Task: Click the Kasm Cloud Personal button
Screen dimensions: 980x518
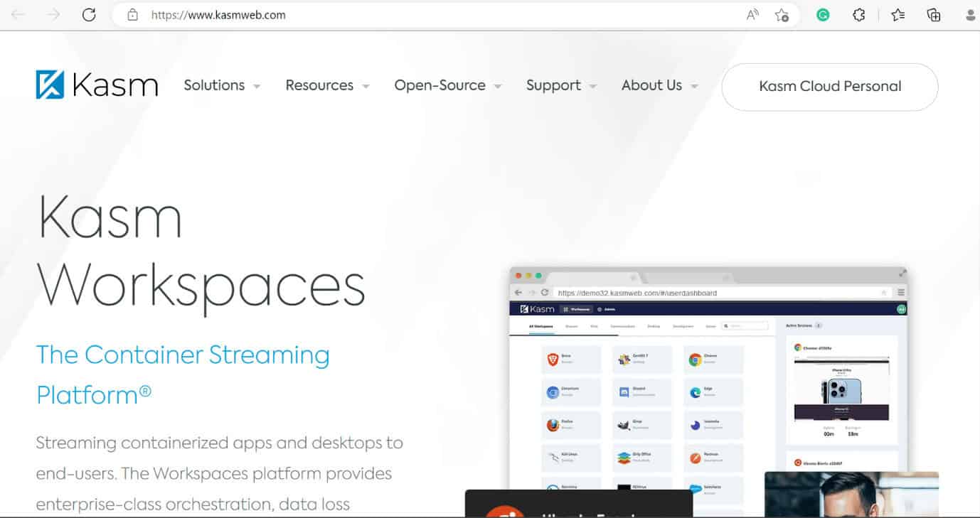Action: (830, 87)
